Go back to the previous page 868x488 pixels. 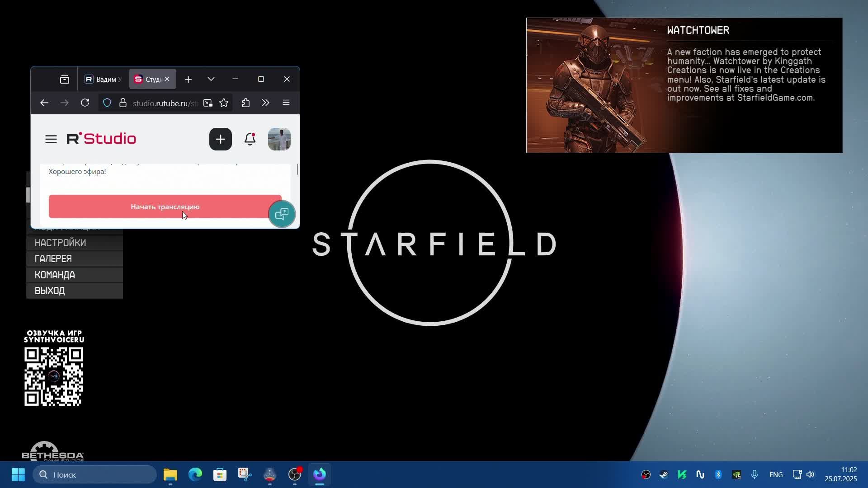click(44, 103)
